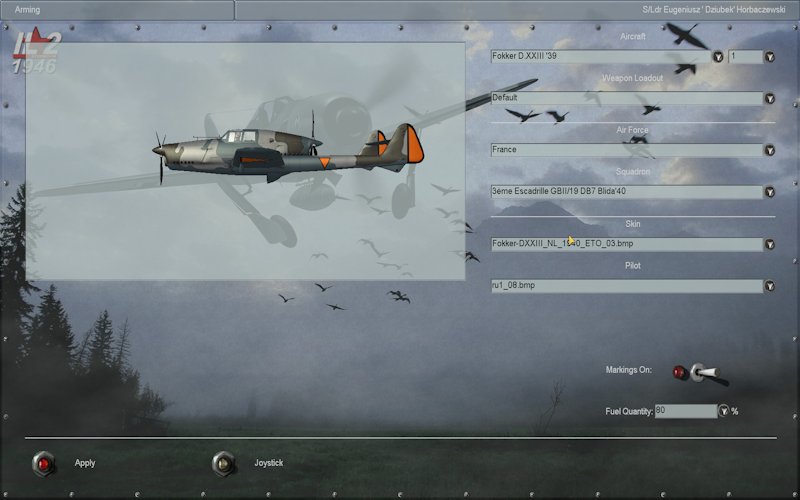Click the Joystick round button

pyautogui.click(x=224, y=464)
